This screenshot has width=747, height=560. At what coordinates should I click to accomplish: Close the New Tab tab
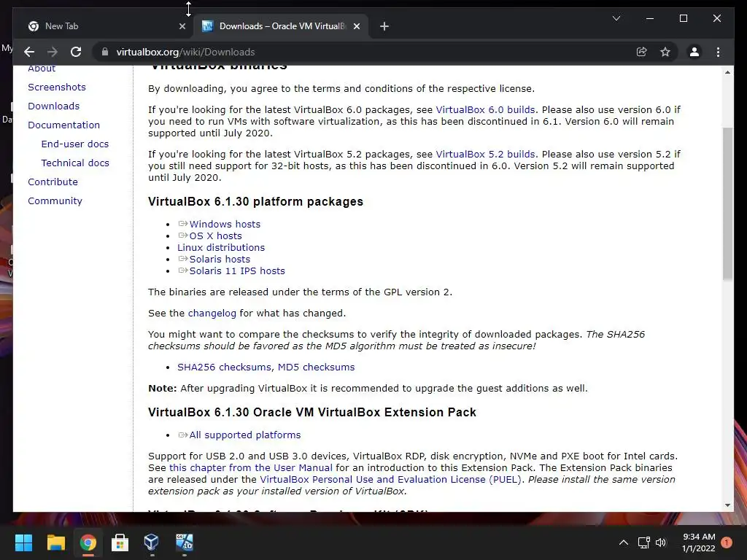coord(182,26)
